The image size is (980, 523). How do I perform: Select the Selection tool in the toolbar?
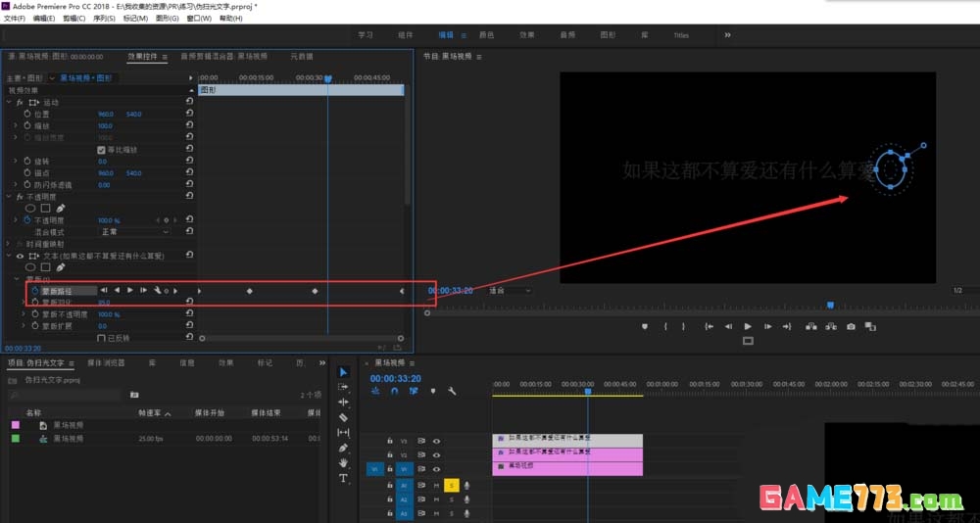pyautogui.click(x=343, y=372)
